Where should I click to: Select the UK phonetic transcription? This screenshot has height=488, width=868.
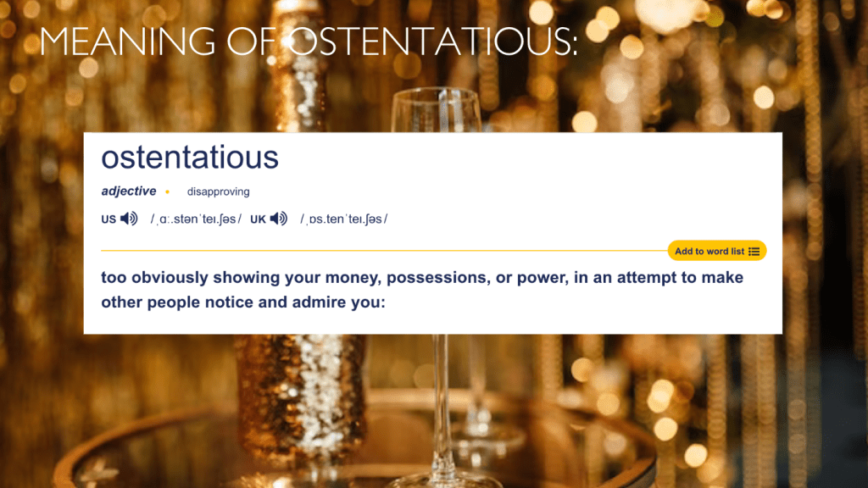tap(343, 219)
